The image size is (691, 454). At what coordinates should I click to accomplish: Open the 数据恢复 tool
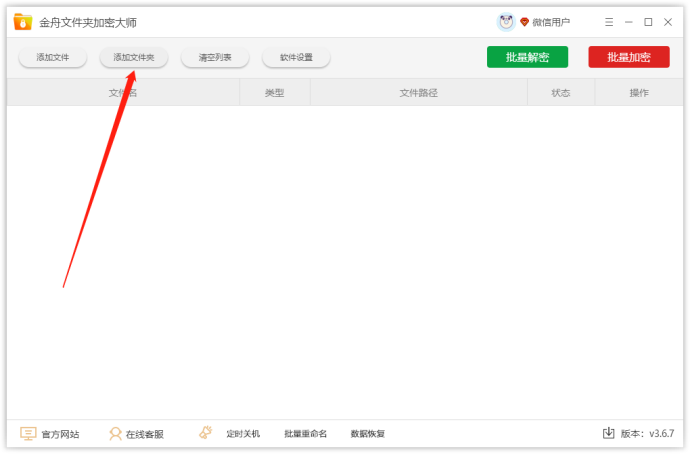click(368, 434)
